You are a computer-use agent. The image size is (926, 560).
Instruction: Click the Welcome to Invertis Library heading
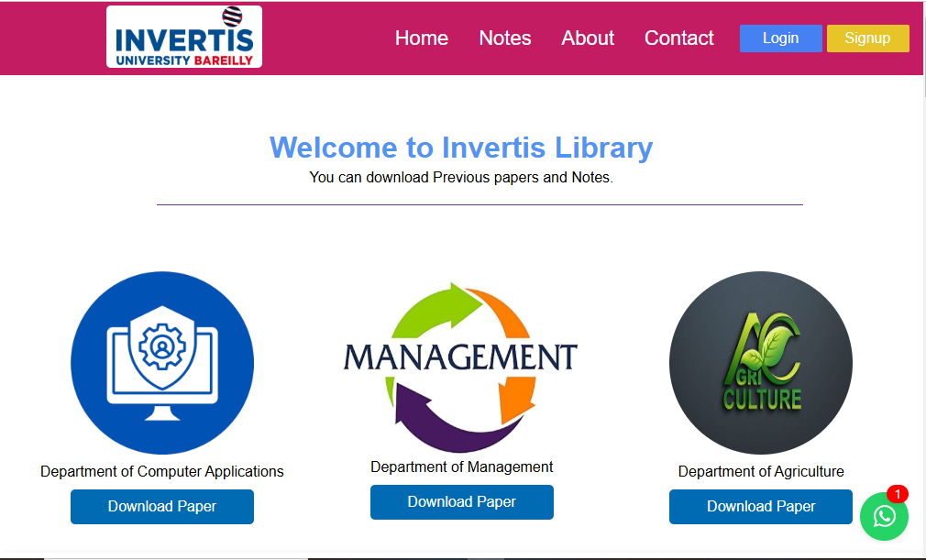pyautogui.click(x=461, y=148)
